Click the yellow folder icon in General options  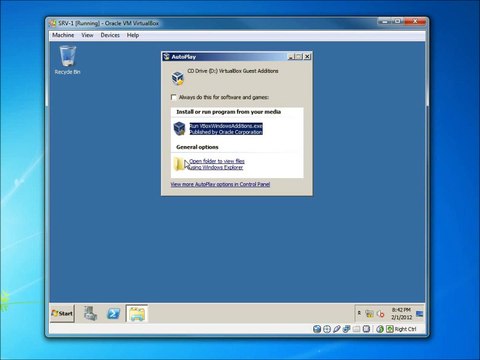[179, 164]
